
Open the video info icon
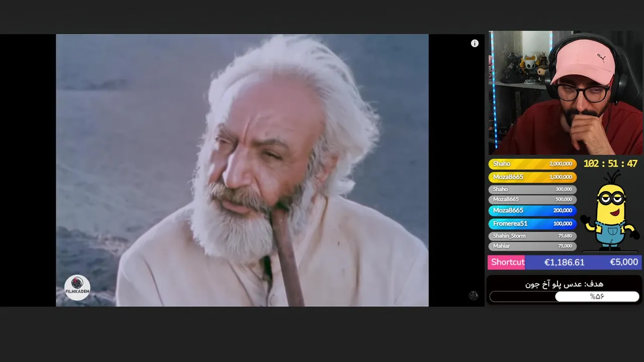click(474, 43)
